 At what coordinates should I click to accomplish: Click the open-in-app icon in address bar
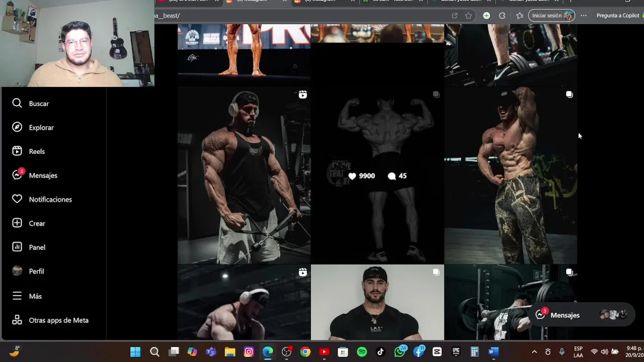tap(455, 16)
